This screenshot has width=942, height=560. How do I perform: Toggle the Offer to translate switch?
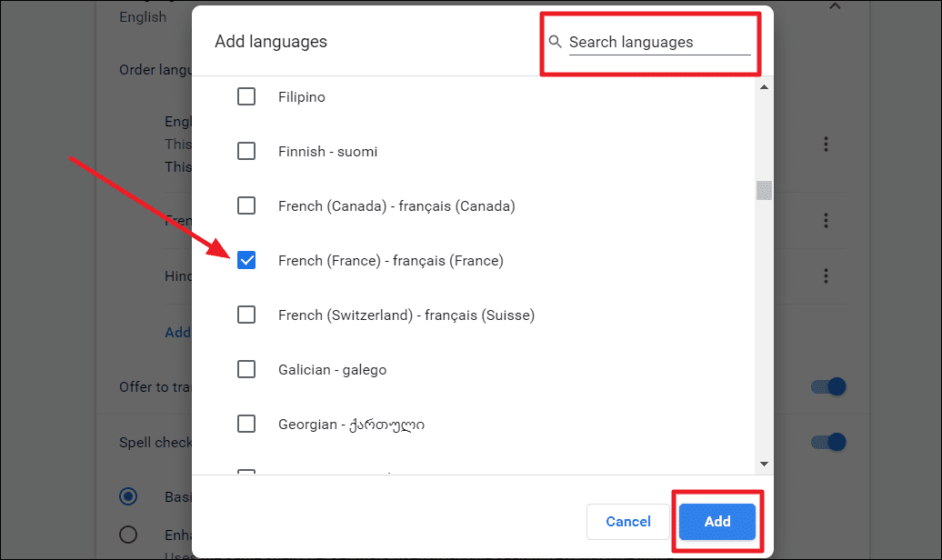tap(828, 386)
